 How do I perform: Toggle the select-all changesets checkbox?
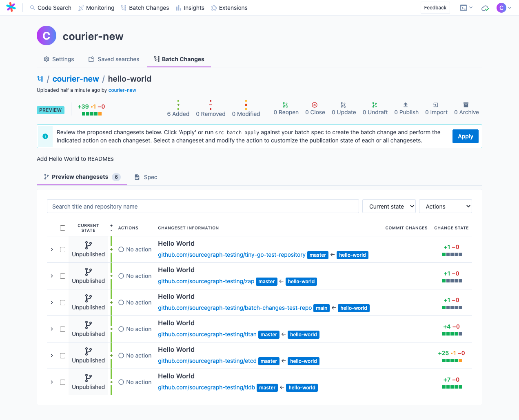pyautogui.click(x=62, y=228)
